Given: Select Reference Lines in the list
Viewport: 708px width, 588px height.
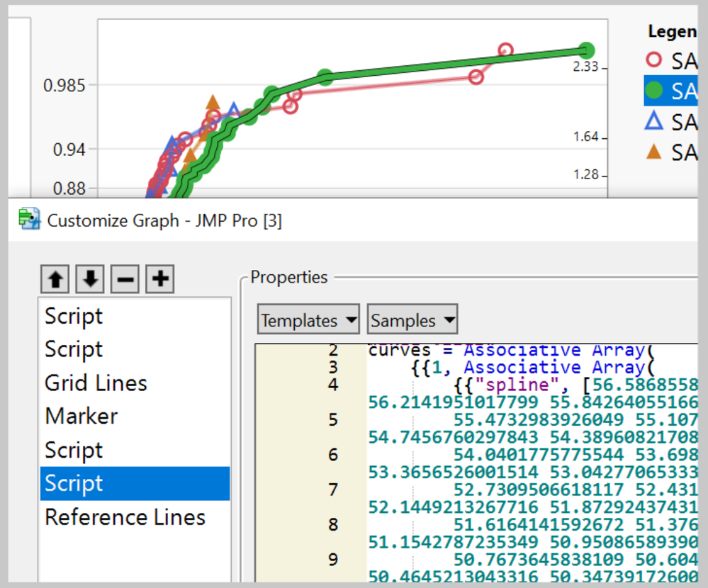Looking at the screenshot, I should 135,517.
